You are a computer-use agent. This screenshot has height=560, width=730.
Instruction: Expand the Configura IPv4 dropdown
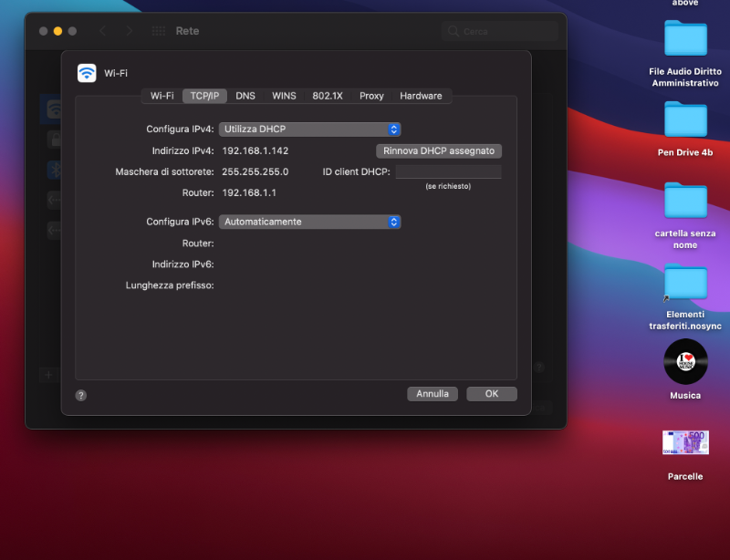pos(309,130)
